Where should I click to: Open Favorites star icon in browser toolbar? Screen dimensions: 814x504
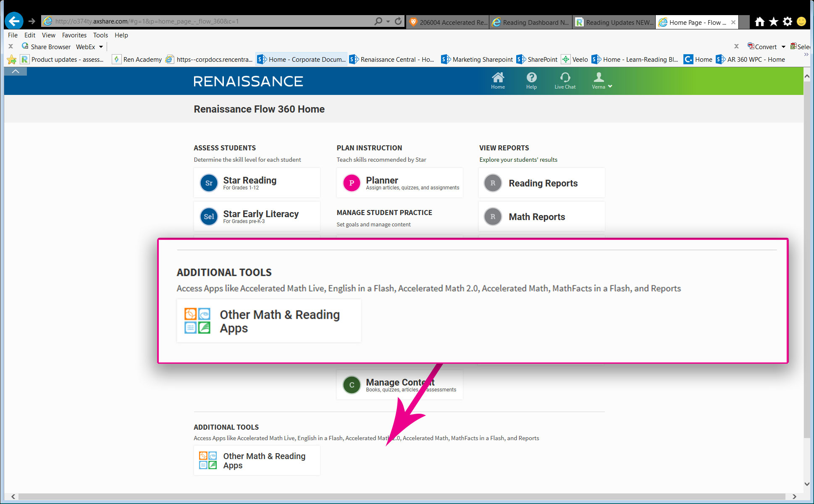(774, 21)
